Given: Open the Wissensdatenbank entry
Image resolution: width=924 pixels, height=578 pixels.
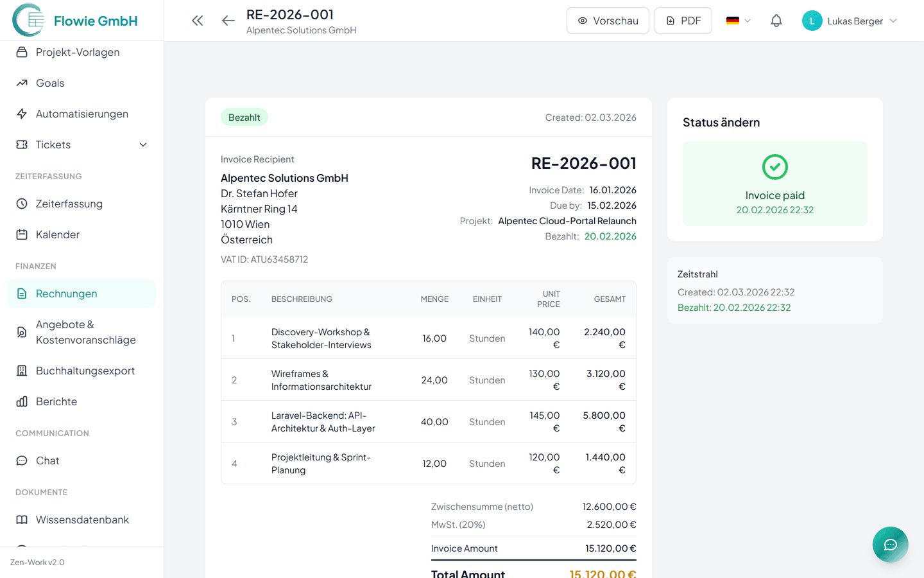Looking at the screenshot, I should [82, 520].
